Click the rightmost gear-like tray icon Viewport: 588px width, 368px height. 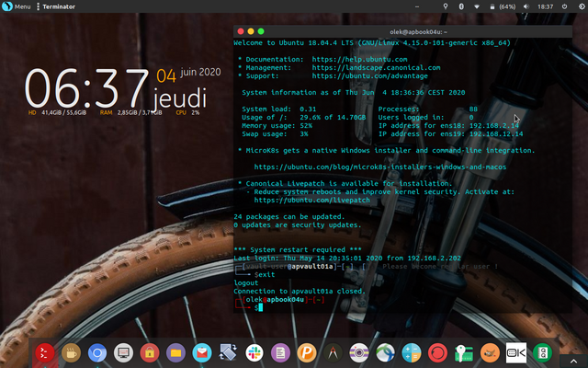point(582,6)
